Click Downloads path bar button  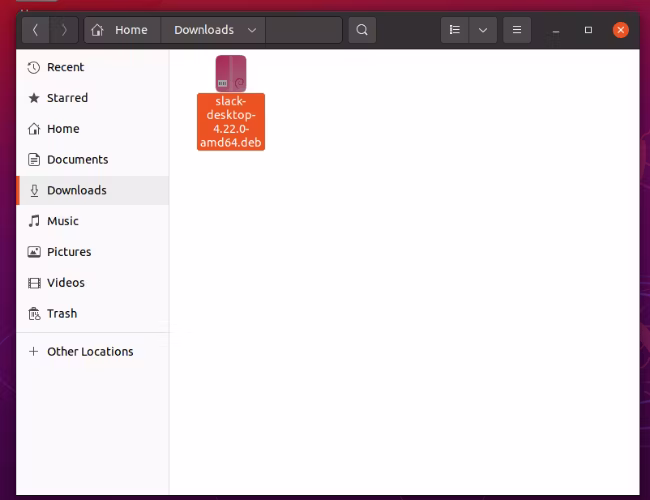pyautogui.click(x=213, y=30)
